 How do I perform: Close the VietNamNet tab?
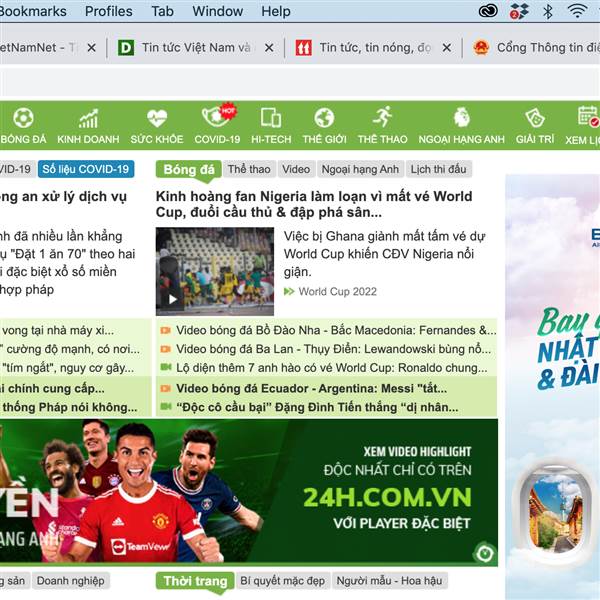click(91, 48)
